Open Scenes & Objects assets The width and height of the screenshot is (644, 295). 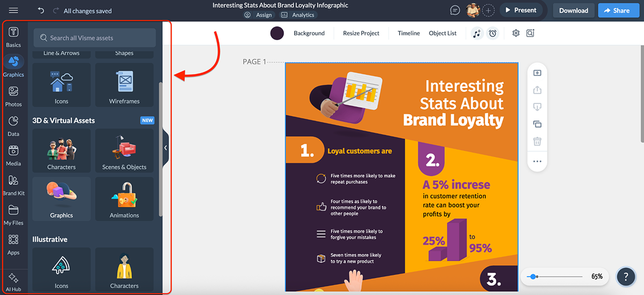coord(125,151)
